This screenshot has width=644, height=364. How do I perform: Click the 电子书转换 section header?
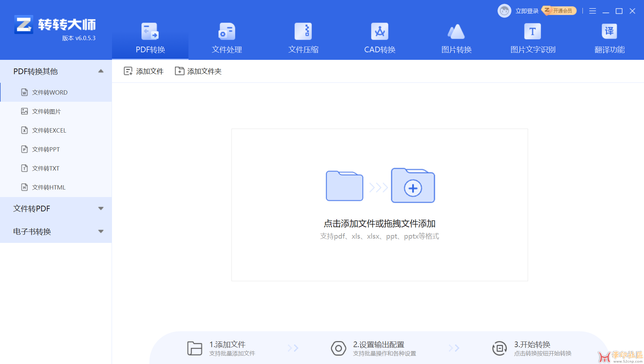(56, 231)
